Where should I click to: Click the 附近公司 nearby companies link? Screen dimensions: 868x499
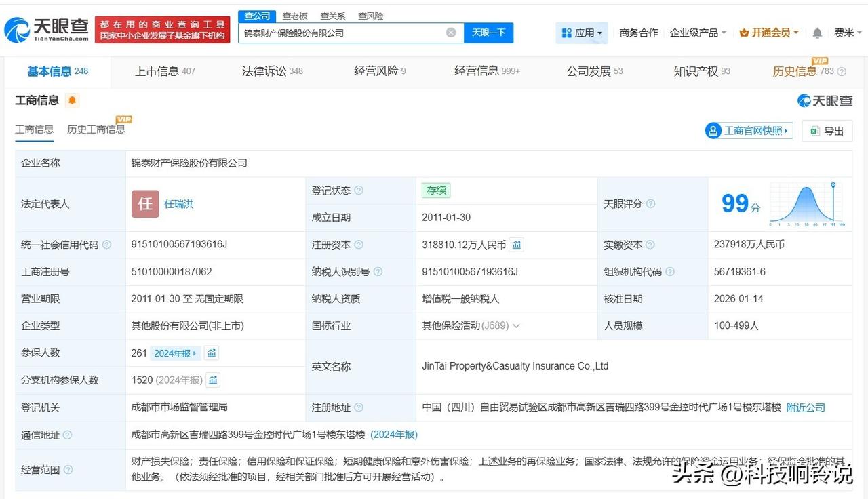806,407
